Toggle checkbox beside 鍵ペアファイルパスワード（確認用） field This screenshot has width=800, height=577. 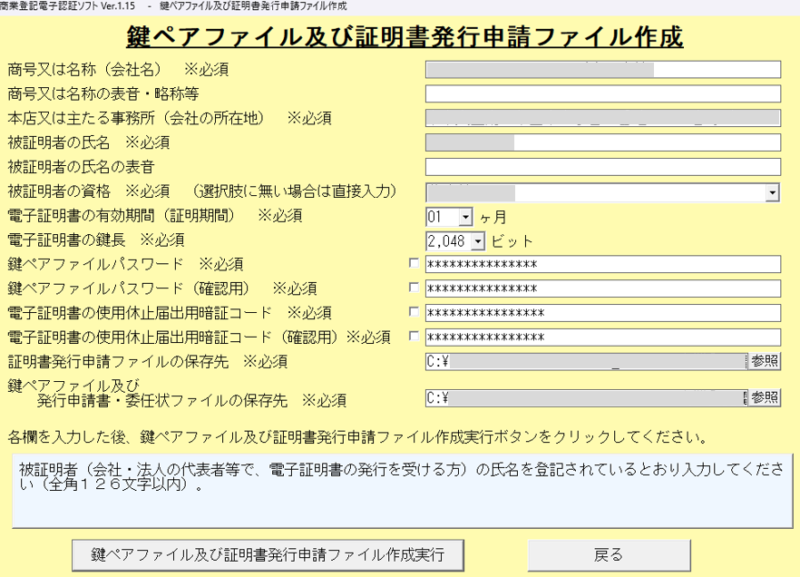pyautogui.click(x=414, y=288)
